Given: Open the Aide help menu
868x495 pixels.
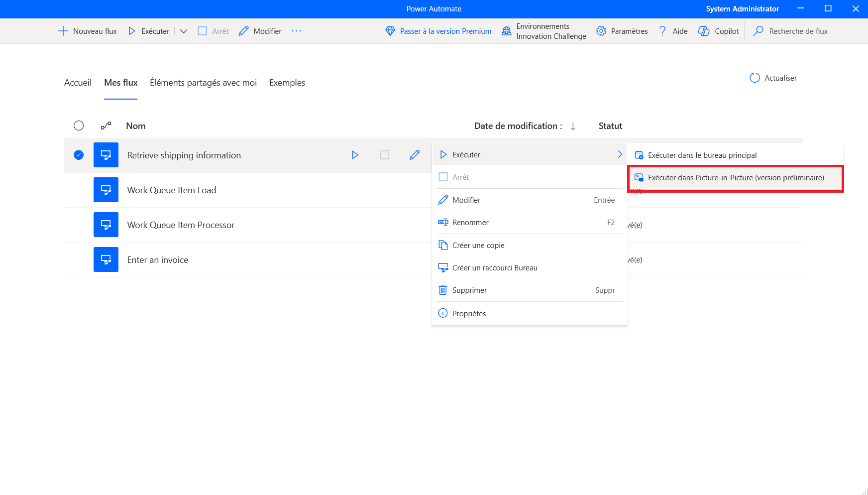Looking at the screenshot, I should click(x=673, y=31).
